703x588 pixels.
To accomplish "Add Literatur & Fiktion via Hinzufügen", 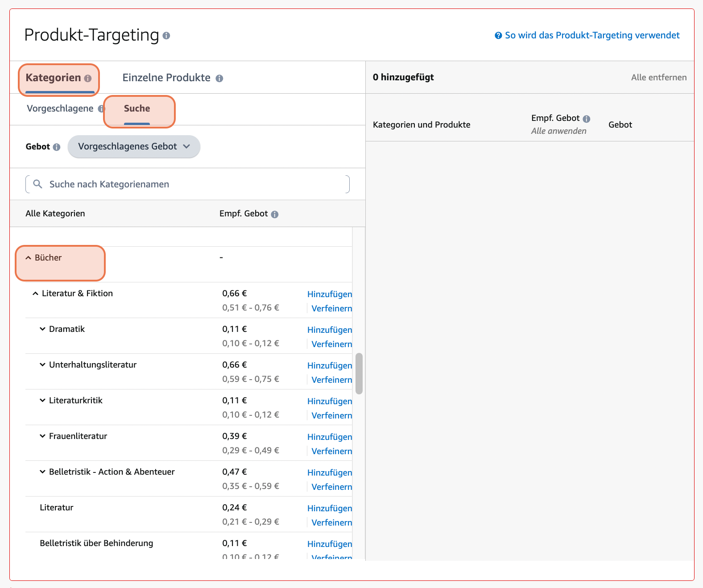I will coord(330,294).
